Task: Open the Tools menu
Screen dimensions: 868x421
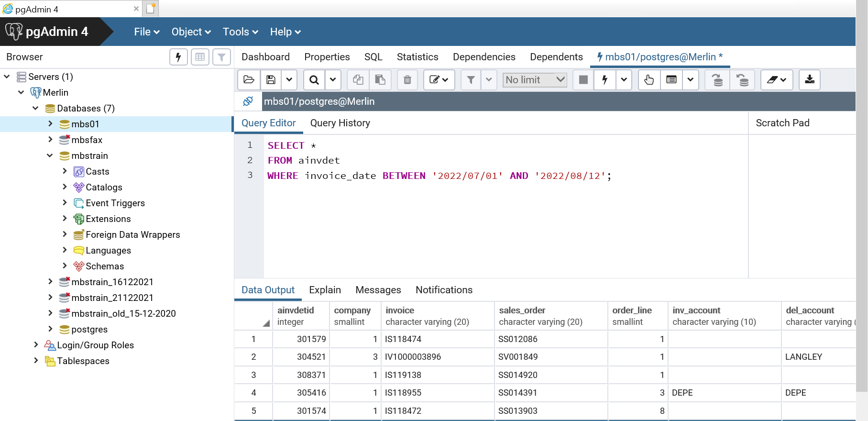Action: click(x=240, y=32)
